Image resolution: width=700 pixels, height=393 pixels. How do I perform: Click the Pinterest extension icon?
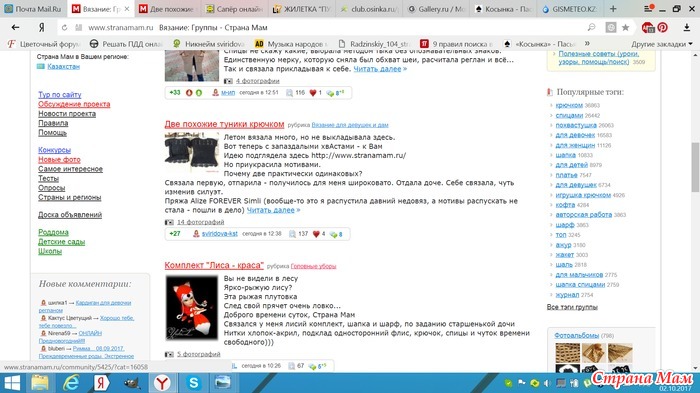(662, 28)
